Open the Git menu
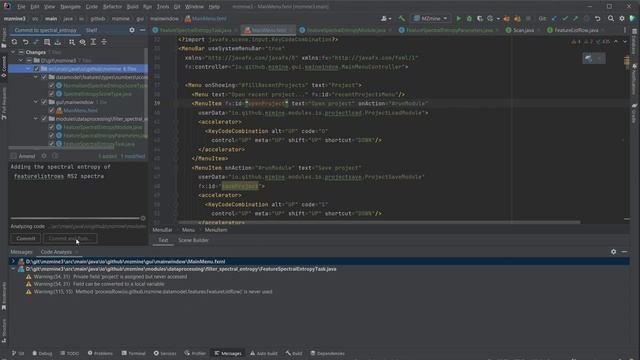640x360 pixels. point(177,7)
